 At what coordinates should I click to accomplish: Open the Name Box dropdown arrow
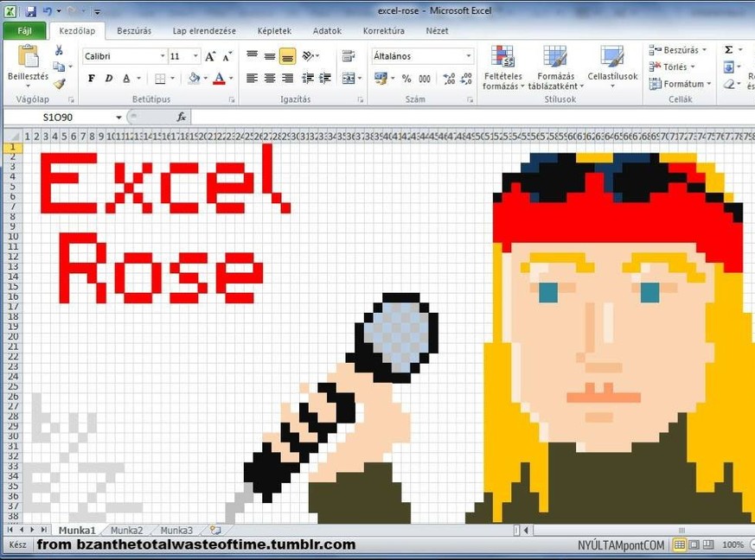(x=118, y=118)
